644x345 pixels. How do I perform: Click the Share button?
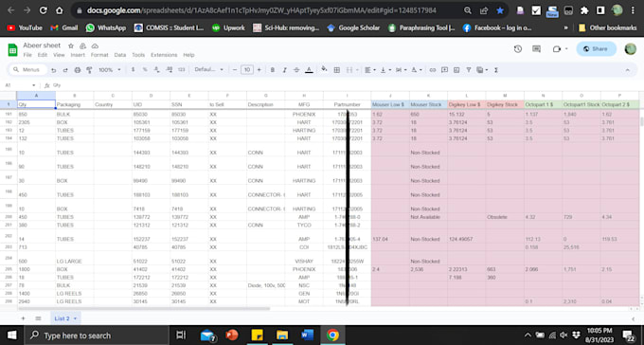pos(597,49)
